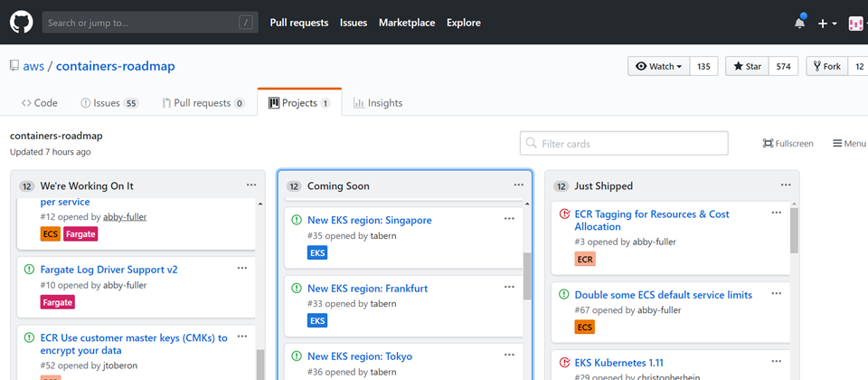Open the aws organization link
Screen dimensions: 868x380
[x=33, y=66]
